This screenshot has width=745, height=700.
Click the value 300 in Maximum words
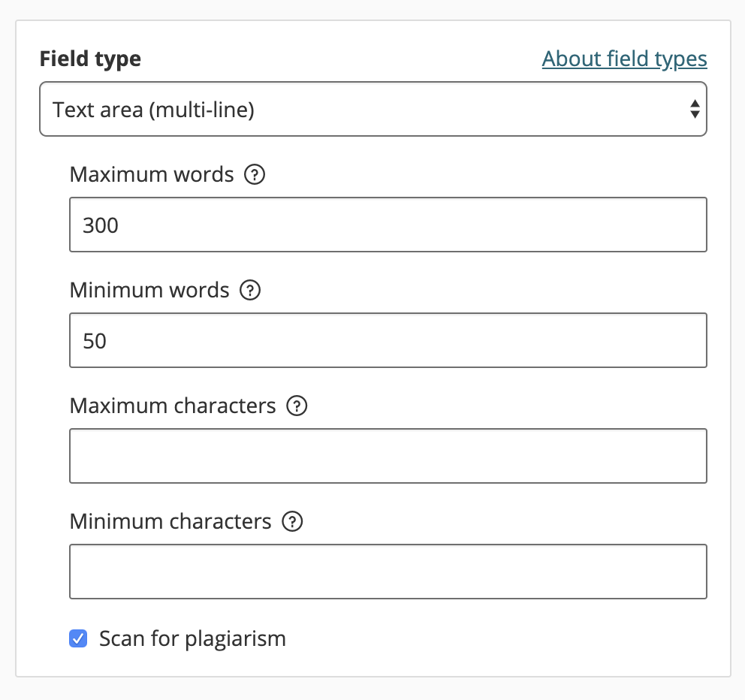101,225
